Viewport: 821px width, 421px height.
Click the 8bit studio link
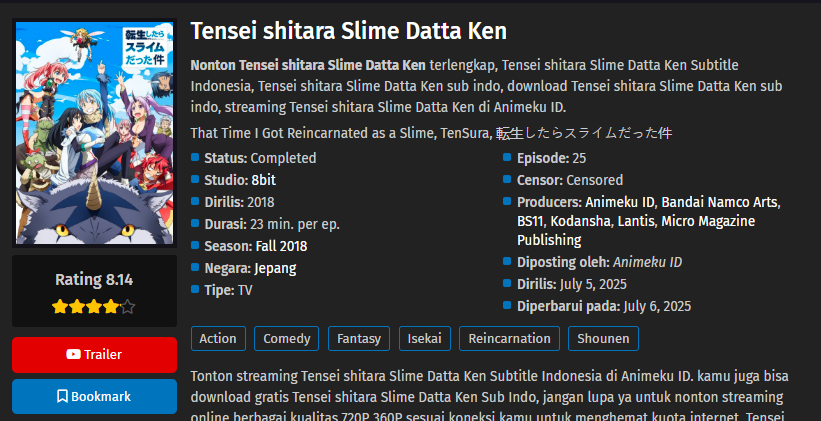click(x=264, y=180)
